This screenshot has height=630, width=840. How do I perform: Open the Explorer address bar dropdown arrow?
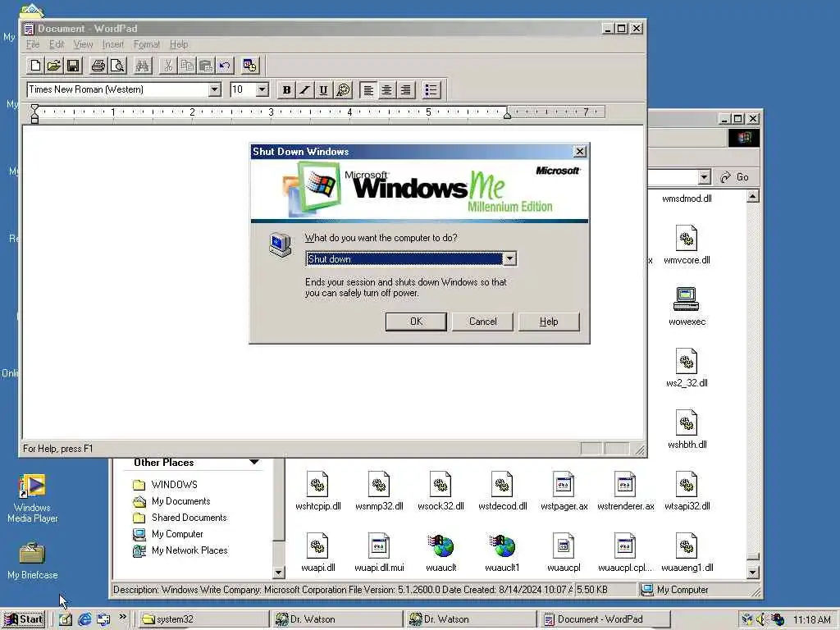(705, 177)
